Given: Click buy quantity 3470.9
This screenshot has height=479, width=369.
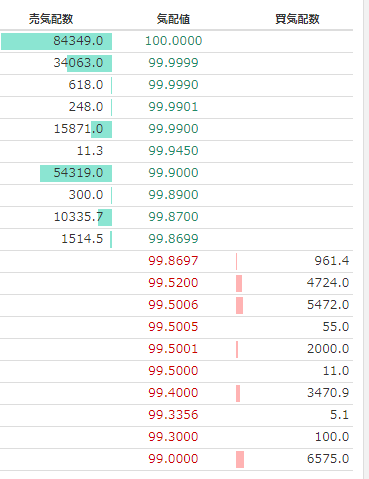Looking at the screenshot, I should pos(328,393).
